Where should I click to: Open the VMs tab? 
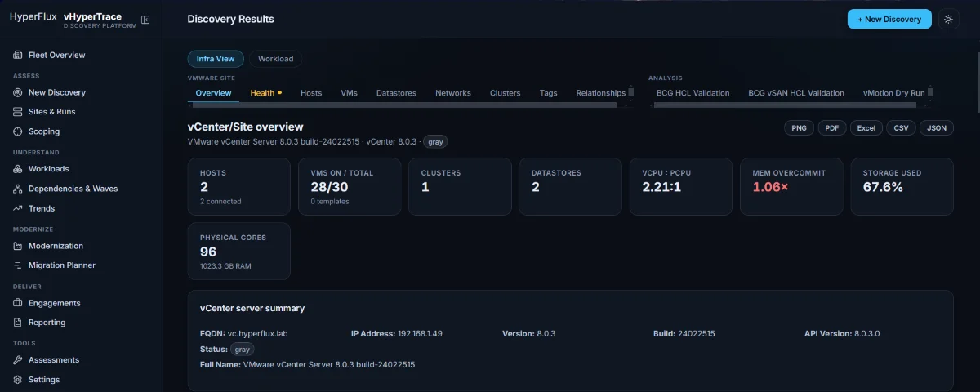click(349, 93)
